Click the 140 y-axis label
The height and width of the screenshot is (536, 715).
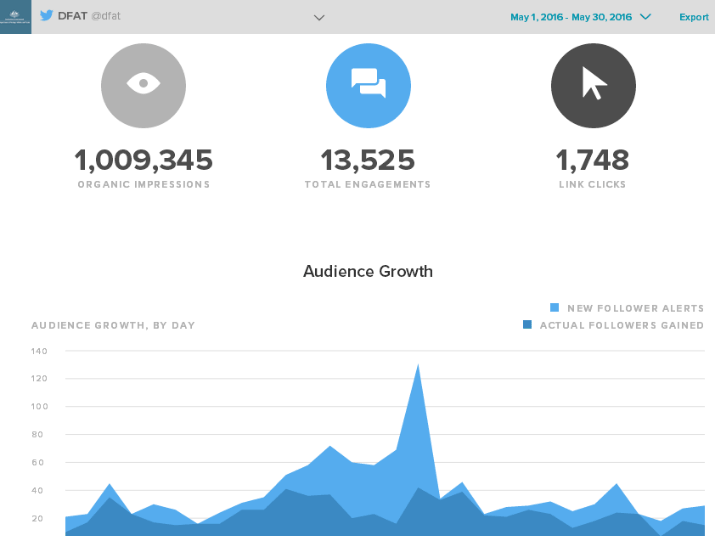click(x=39, y=351)
